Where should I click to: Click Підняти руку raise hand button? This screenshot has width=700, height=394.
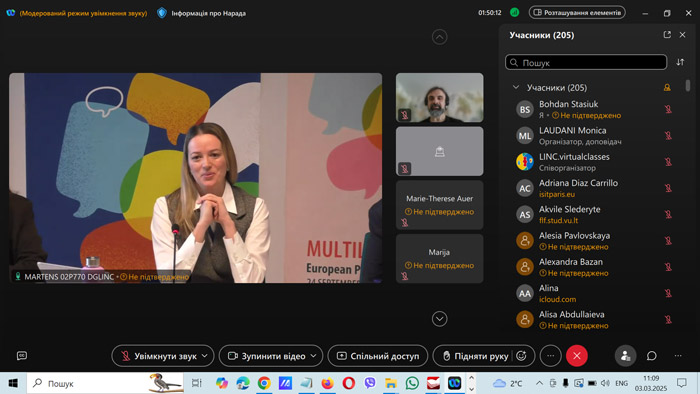(475, 356)
